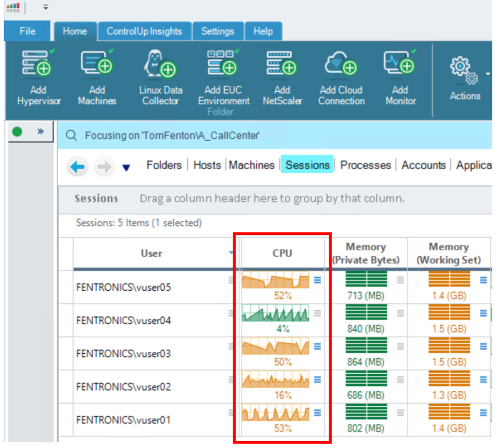Screen dimensions: 497x448
Task: Click the focus search field
Action: click(275, 135)
